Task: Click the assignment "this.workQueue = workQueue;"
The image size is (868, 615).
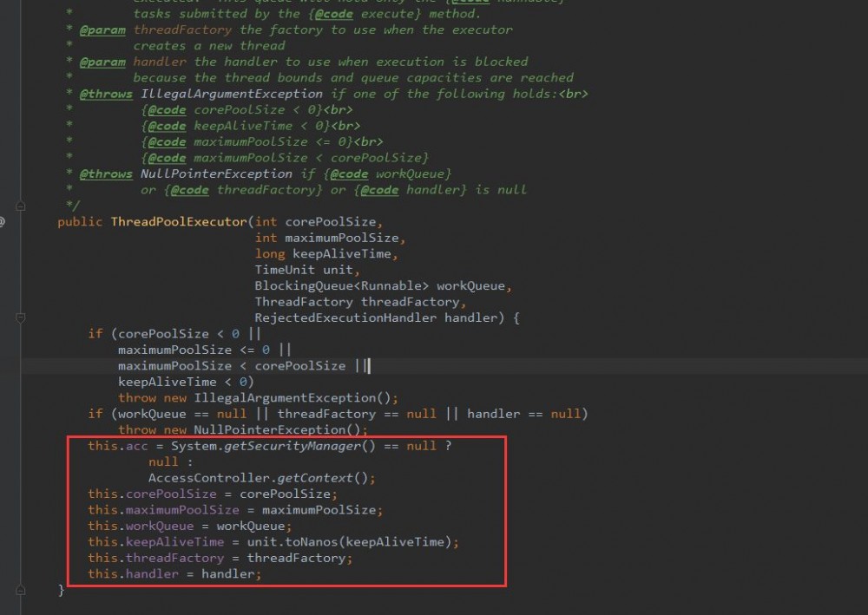Action: coord(190,526)
